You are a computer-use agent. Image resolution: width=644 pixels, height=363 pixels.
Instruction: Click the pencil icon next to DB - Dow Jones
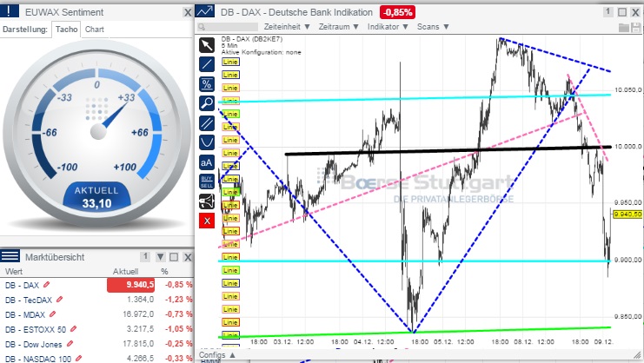70,343
